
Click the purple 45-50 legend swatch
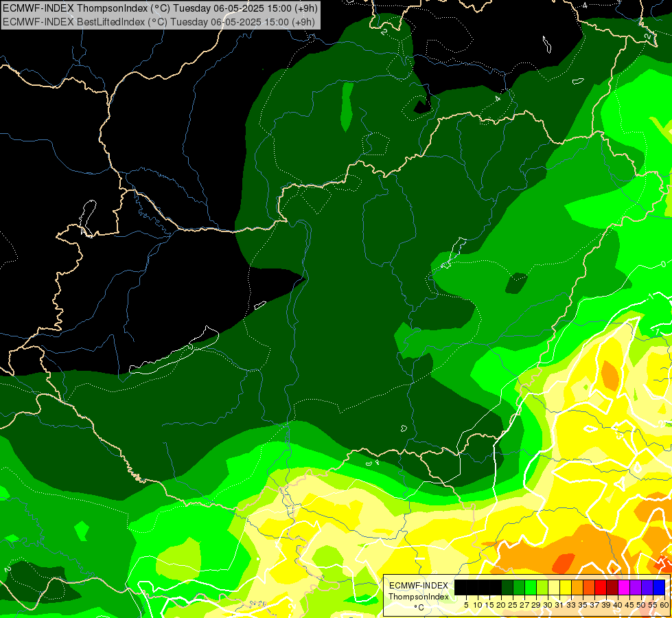tap(636, 588)
